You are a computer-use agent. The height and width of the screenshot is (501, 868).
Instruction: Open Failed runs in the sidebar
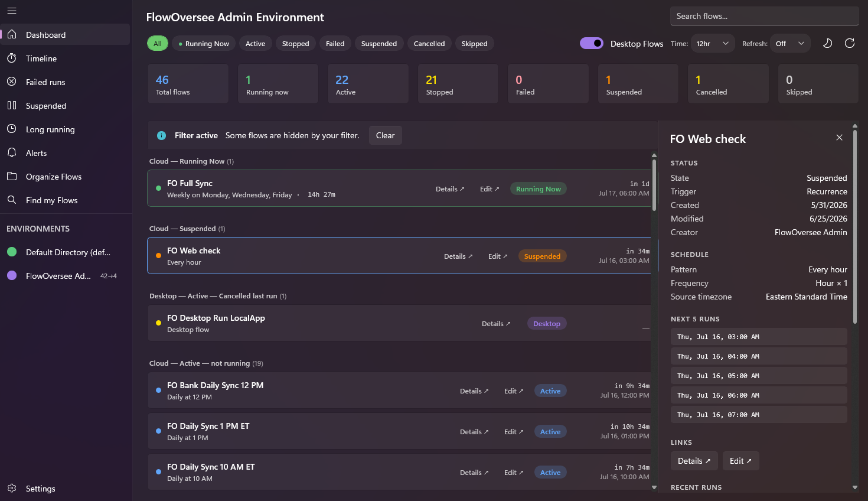pyautogui.click(x=65, y=82)
